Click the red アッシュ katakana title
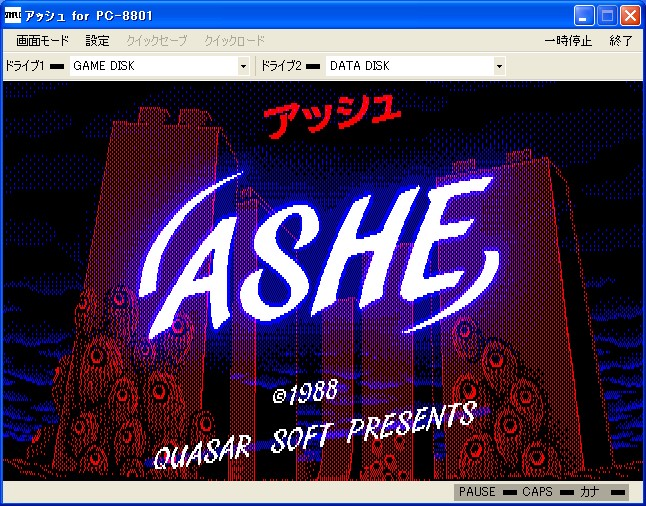This screenshot has width=646, height=506. [x=332, y=116]
